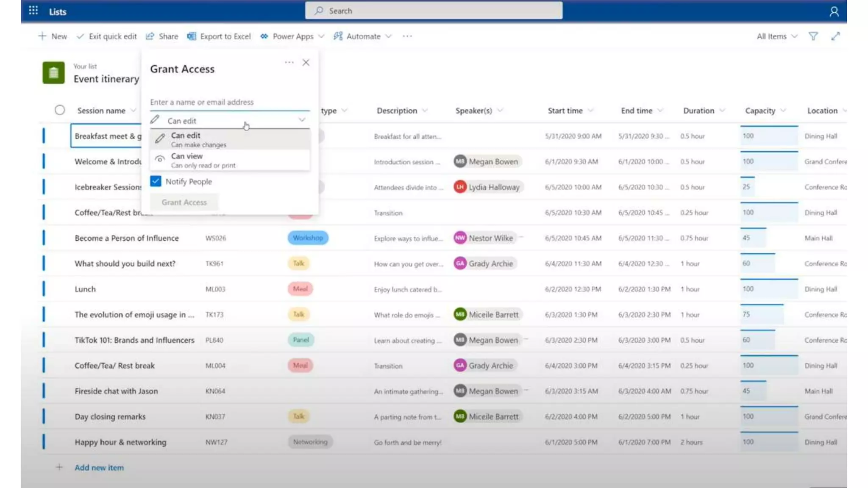The image size is (868, 488).
Task: Open the filter pane funnel icon
Action: point(813,36)
